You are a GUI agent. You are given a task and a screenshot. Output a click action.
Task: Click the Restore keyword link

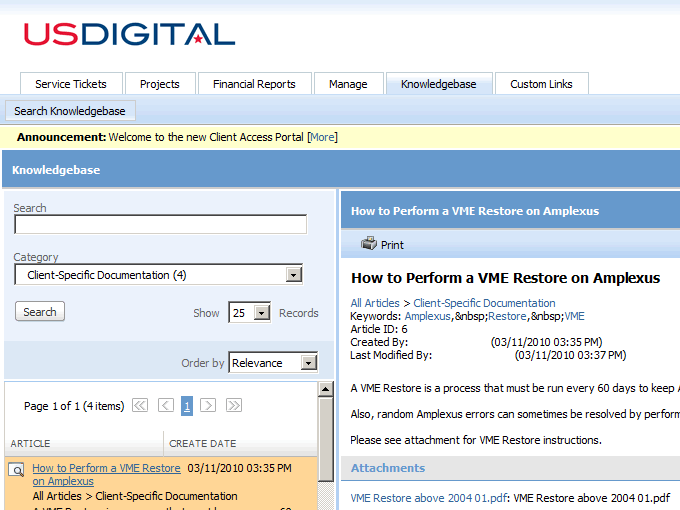coord(507,316)
